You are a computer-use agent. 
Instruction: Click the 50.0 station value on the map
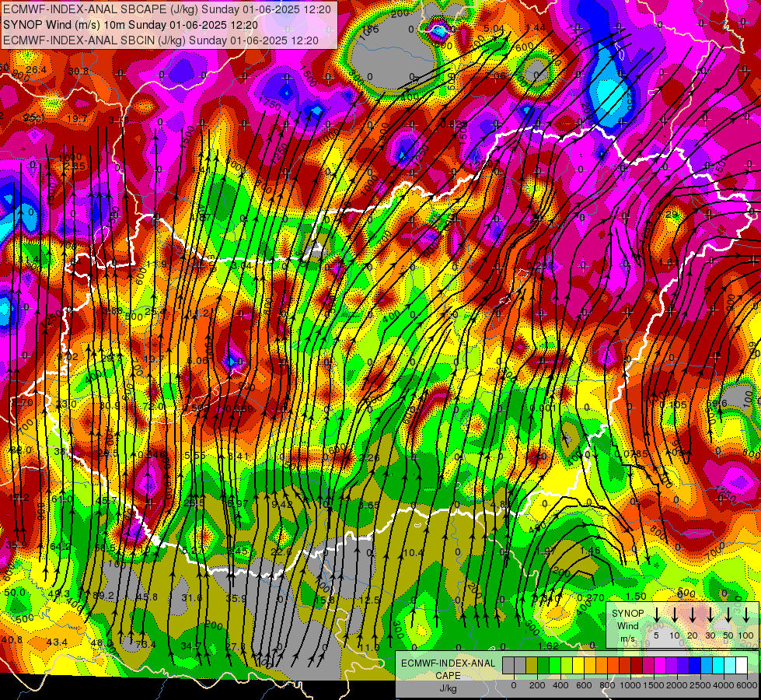coord(15,593)
